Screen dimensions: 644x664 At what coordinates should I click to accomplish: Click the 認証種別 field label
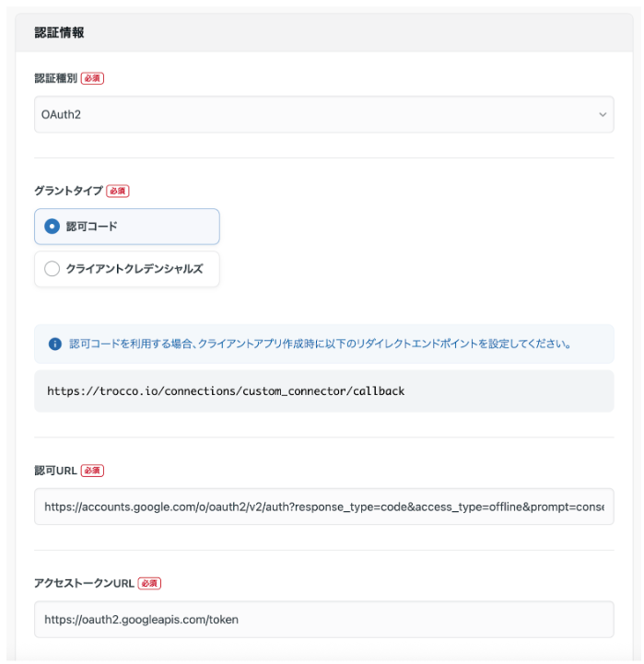point(55,78)
